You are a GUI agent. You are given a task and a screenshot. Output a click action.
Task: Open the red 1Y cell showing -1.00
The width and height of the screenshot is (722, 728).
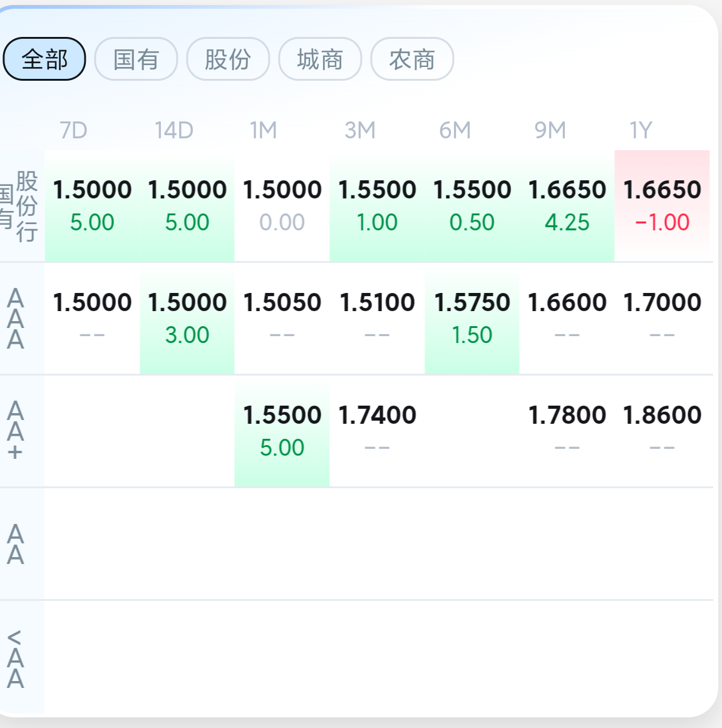click(x=662, y=206)
